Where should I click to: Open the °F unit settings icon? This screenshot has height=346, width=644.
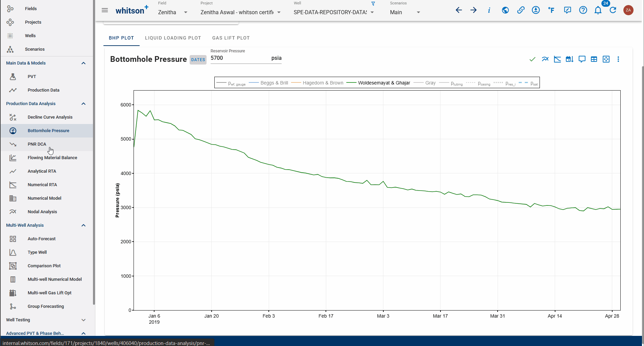pos(551,10)
